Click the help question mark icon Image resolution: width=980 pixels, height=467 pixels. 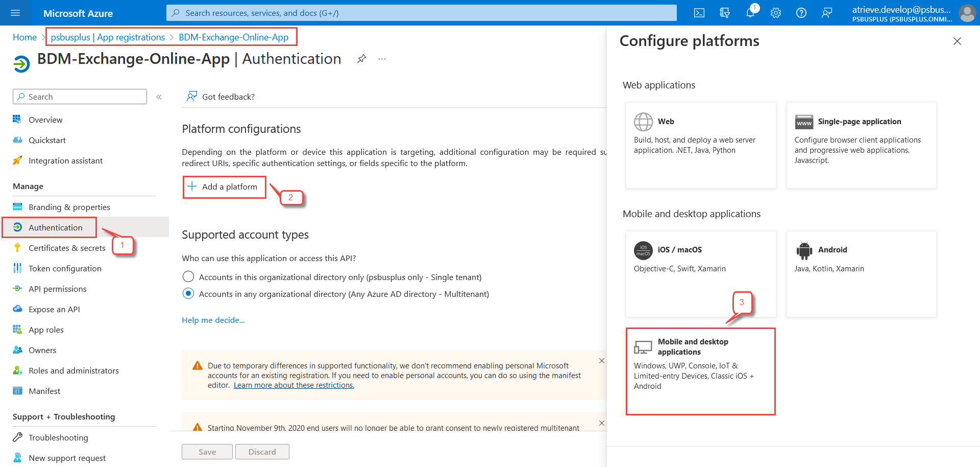pyautogui.click(x=801, y=13)
